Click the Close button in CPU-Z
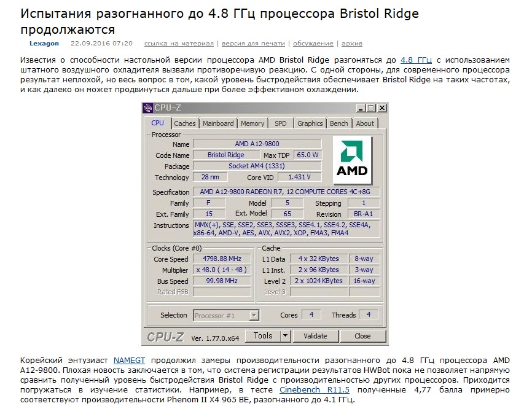The image size is (532, 406). click(x=362, y=336)
